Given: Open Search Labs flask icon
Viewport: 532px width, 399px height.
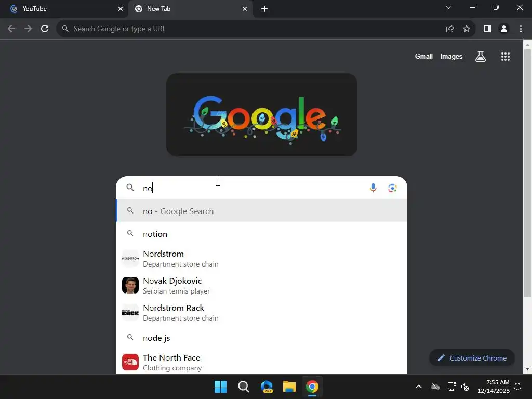Looking at the screenshot, I should coord(481,57).
